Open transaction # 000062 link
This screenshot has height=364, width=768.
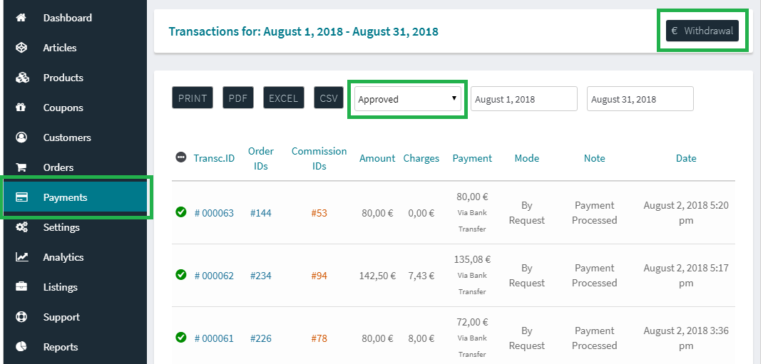coord(214,276)
